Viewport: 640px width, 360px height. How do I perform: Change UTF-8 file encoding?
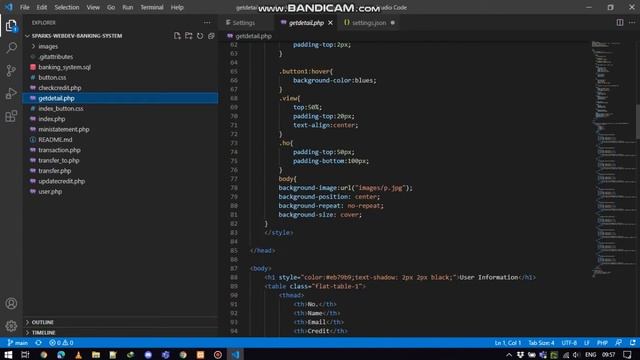click(x=569, y=343)
